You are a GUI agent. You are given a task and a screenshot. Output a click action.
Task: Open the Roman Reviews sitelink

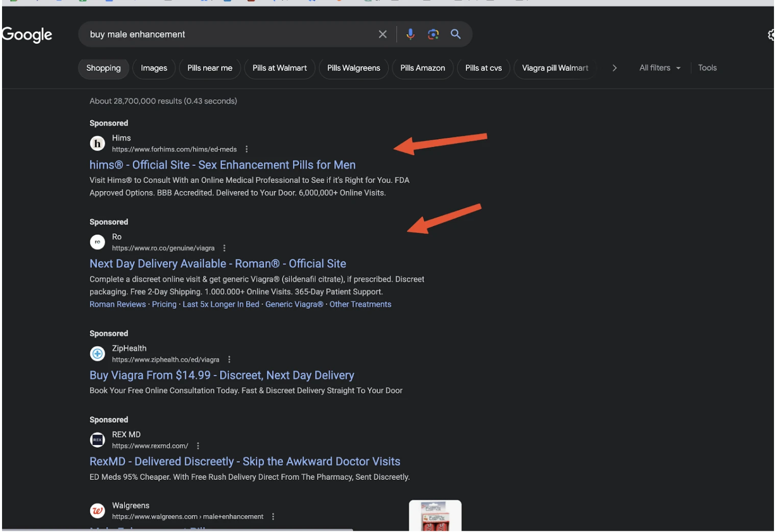[117, 304]
